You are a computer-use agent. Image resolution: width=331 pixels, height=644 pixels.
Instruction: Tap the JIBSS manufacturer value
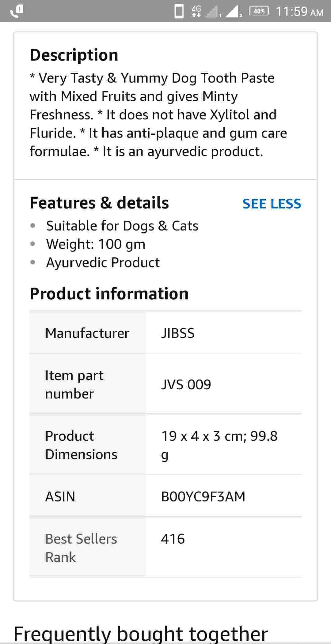(x=178, y=333)
